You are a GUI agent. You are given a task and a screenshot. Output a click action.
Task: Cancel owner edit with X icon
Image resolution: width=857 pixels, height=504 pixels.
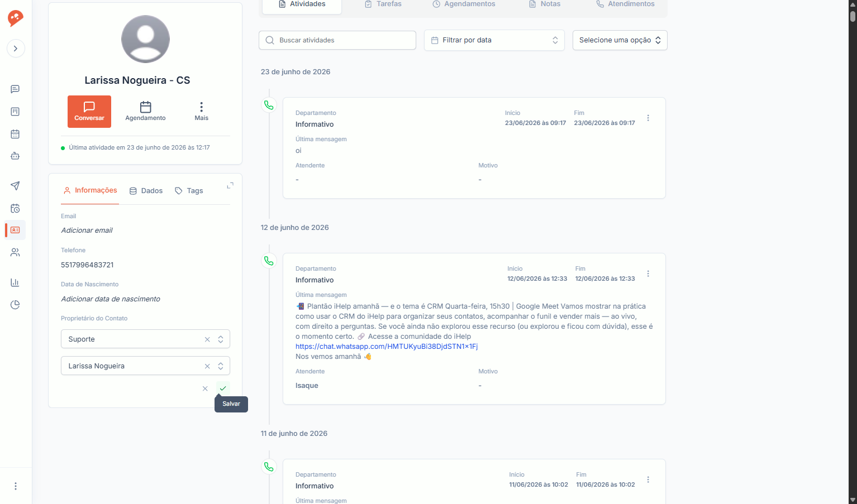pos(205,388)
